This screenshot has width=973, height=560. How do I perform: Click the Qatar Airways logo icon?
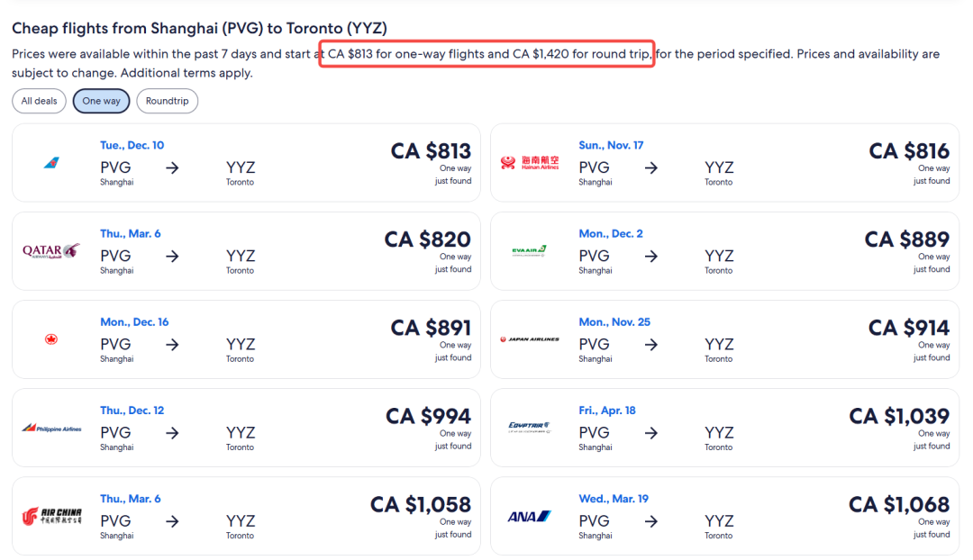51,250
